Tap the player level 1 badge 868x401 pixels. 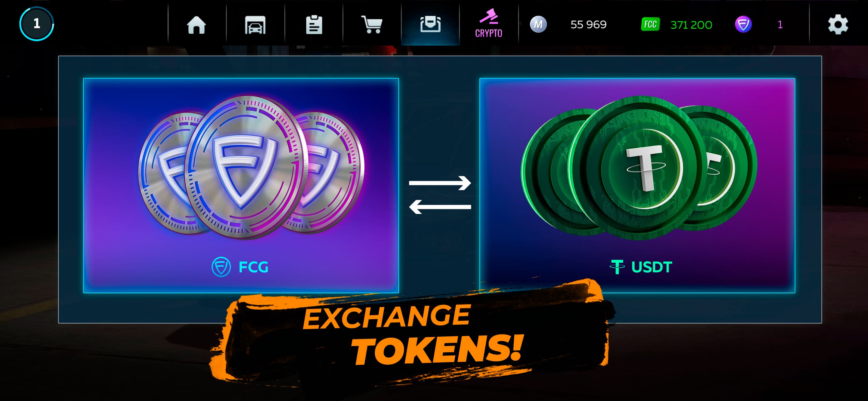click(x=36, y=23)
